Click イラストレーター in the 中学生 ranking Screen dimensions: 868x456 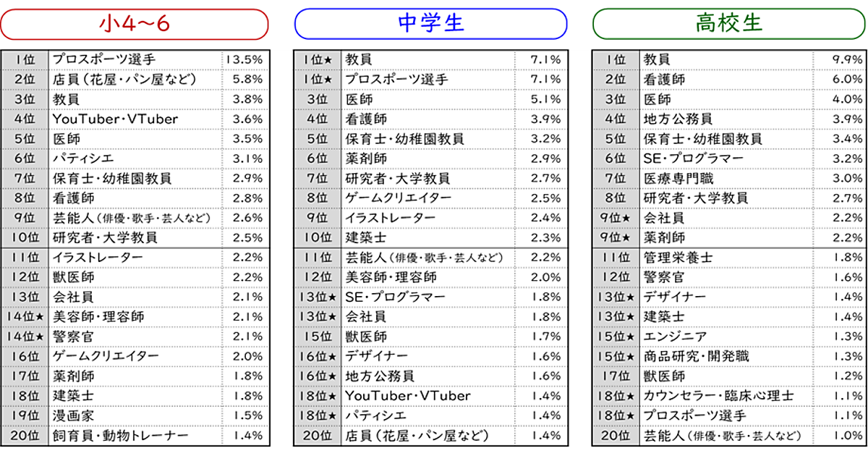[391, 218]
